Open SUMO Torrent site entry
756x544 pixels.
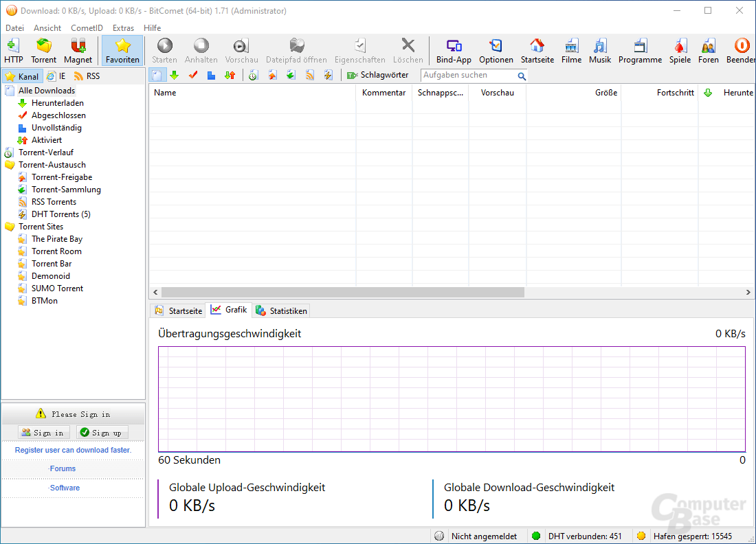click(57, 288)
